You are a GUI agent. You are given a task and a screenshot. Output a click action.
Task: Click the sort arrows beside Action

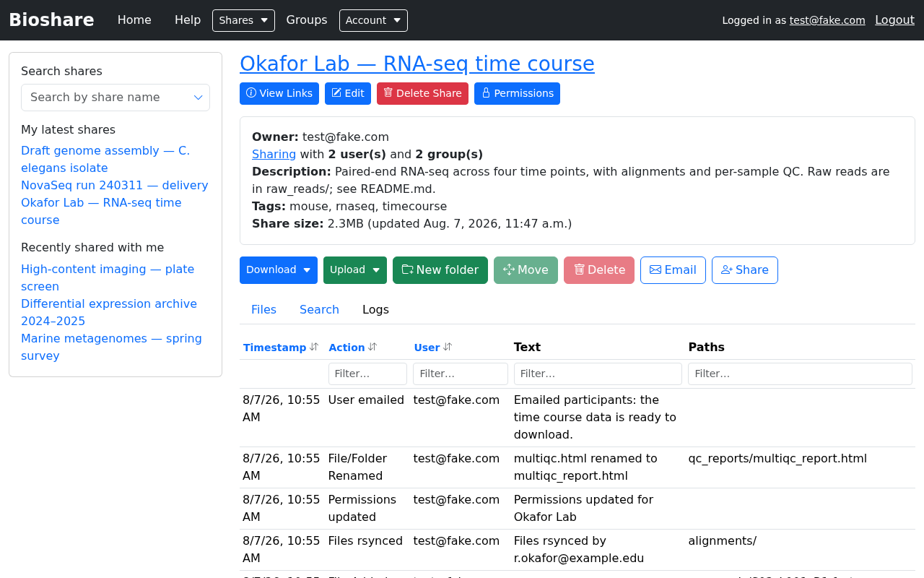(x=372, y=347)
